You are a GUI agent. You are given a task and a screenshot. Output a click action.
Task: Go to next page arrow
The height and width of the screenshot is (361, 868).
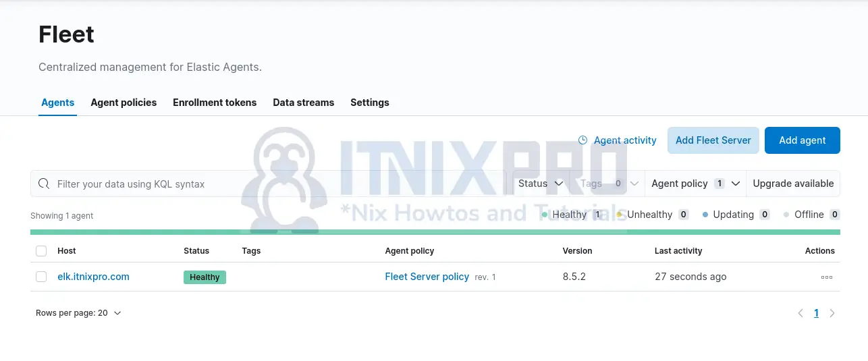pos(832,313)
